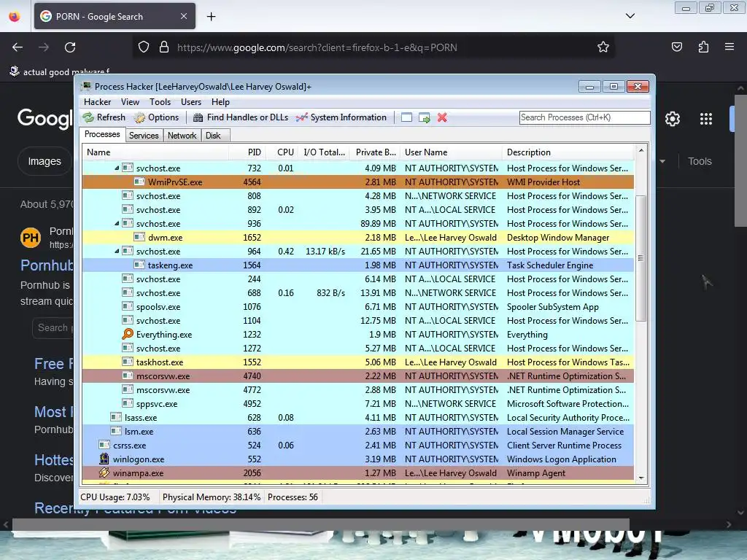Viewport: 747px width, 560px height.
Task: Collapse the svchost.exe 732 tree node
Action: (x=117, y=168)
